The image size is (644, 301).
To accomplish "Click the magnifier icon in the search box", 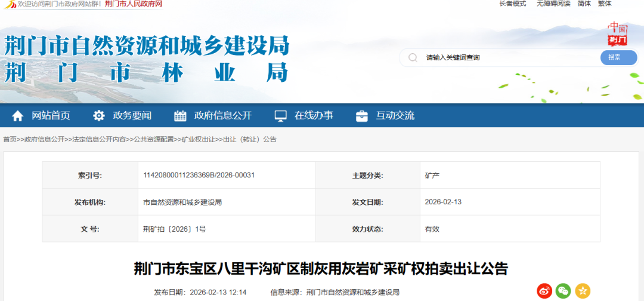I will tap(412, 57).
